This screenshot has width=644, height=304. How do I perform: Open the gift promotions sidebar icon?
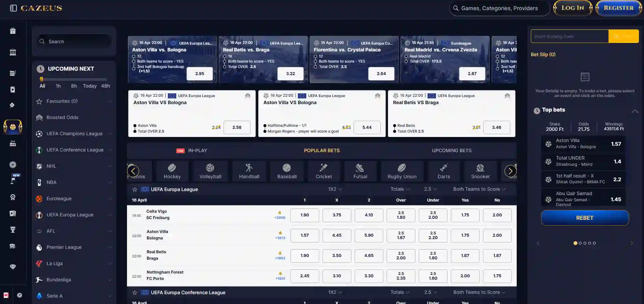tap(13, 31)
